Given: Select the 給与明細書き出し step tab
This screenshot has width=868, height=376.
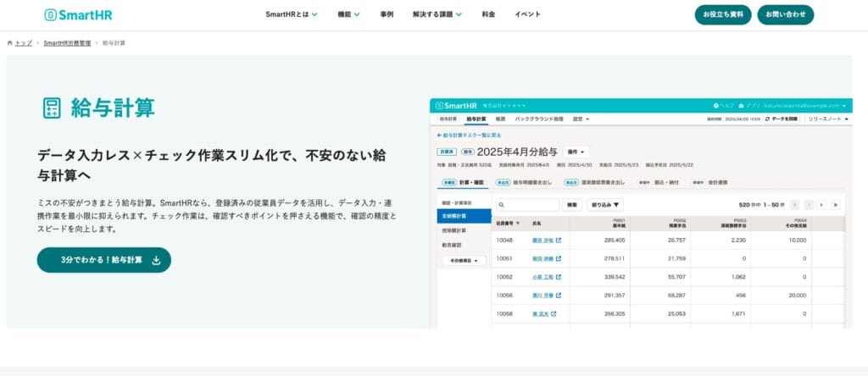Looking at the screenshot, I should [523, 182].
